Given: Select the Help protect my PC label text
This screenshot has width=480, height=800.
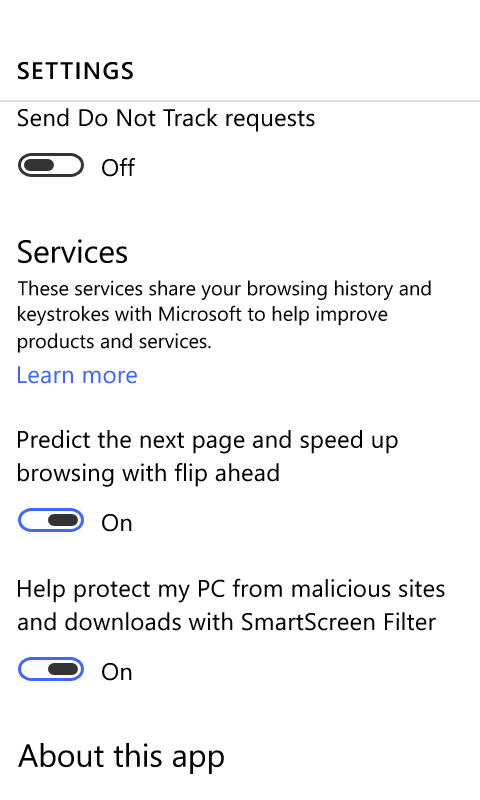Looking at the screenshot, I should click(x=231, y=606).
